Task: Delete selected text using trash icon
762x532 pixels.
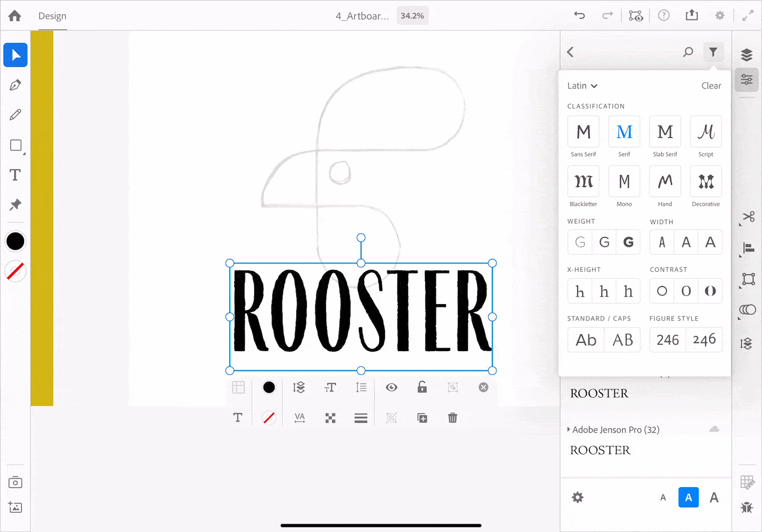Action: 452,418
